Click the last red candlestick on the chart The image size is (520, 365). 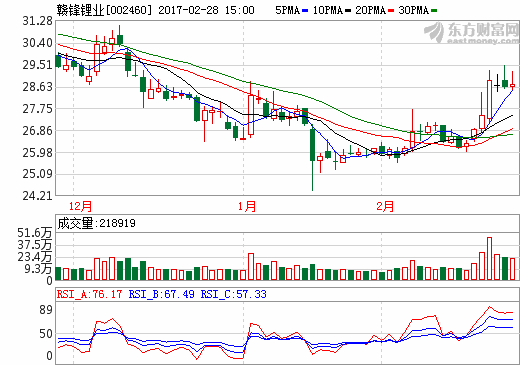tap(512, 81)
